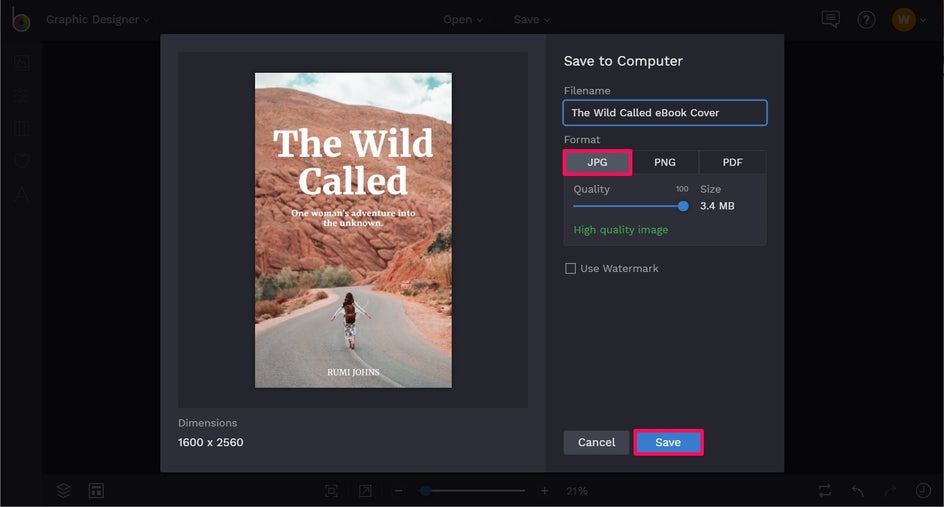Click the blue Save button
This screenshot has height=507, width=944.
[668, 443]
